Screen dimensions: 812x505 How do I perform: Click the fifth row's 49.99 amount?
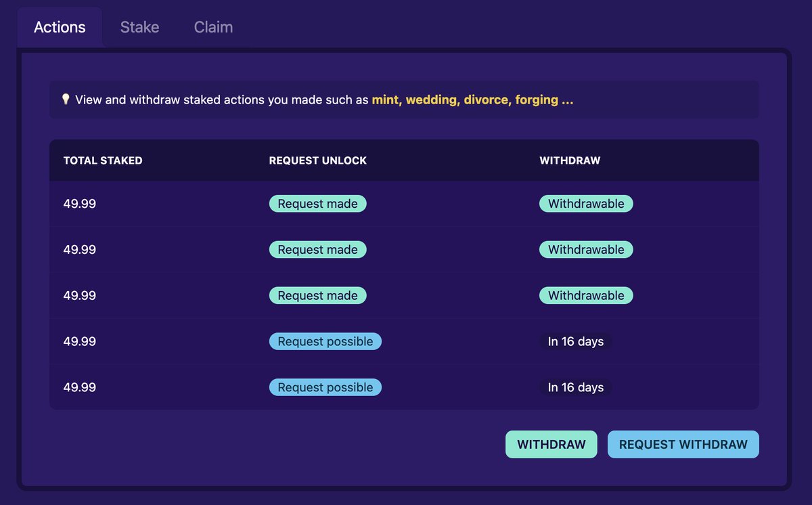80,387
